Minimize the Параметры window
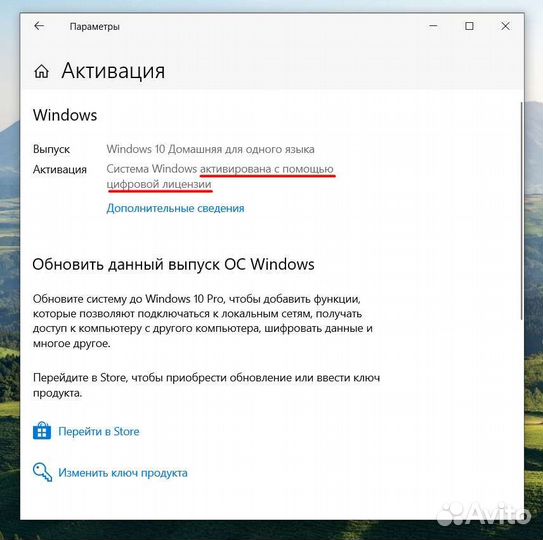This screenshot has width=543, height=540. 433,26
